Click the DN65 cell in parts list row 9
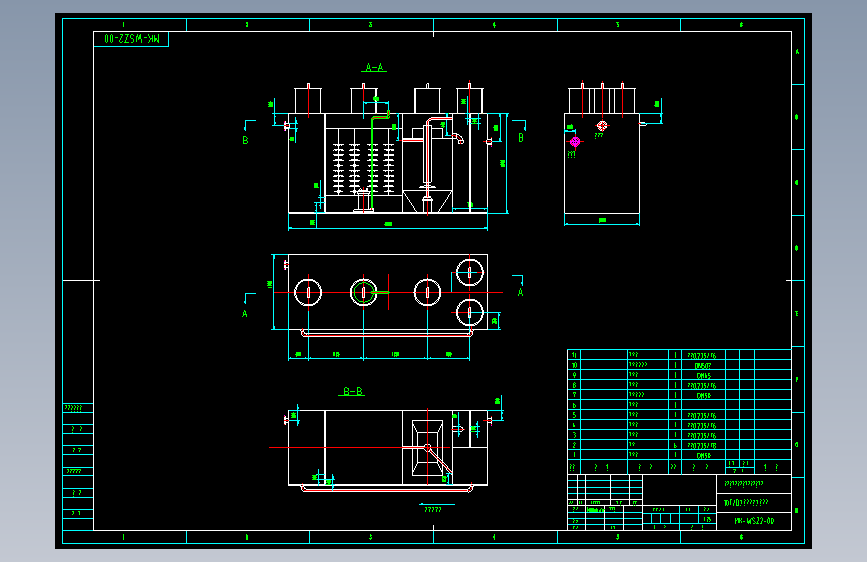This screenshot has height=562, width=867. tap(703, 376)
